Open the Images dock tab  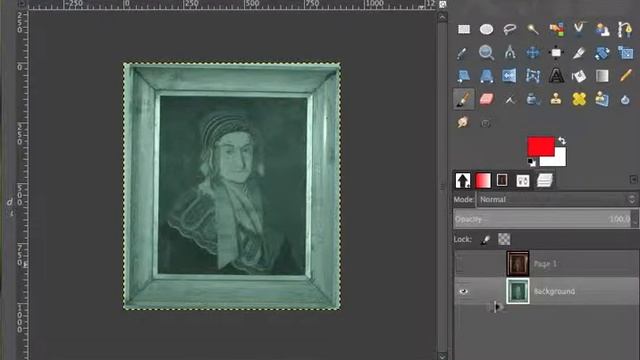click(502, 180)
